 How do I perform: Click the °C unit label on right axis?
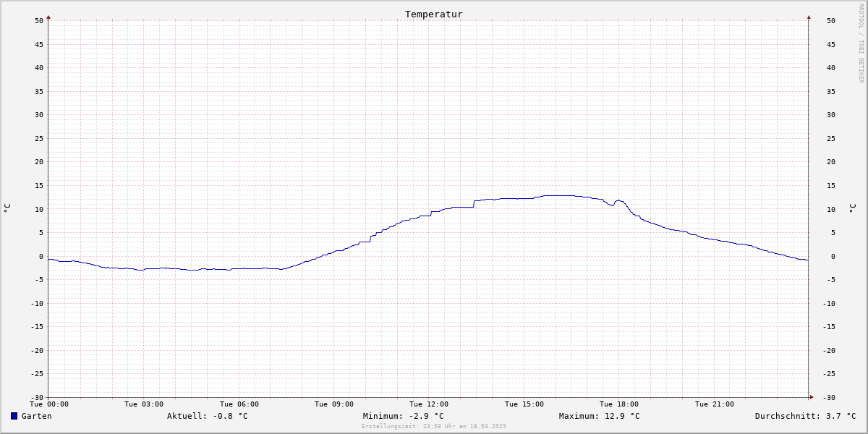pos(852,208)
